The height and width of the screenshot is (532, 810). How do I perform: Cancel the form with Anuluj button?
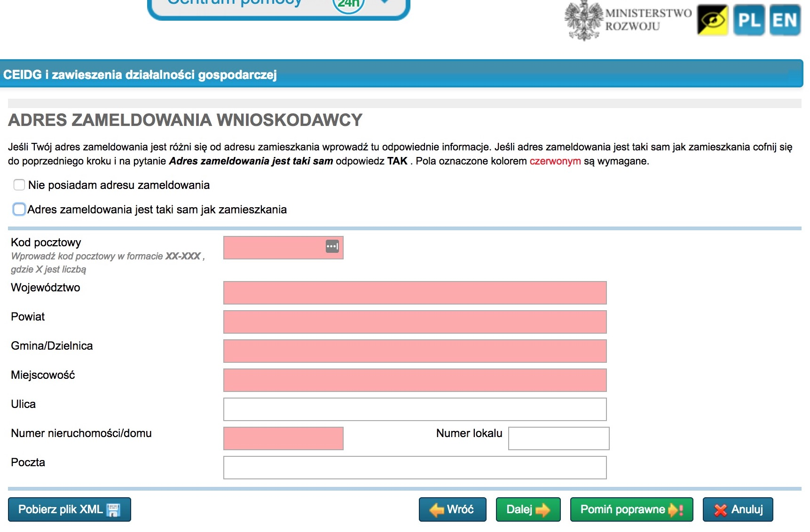[738, 509]
